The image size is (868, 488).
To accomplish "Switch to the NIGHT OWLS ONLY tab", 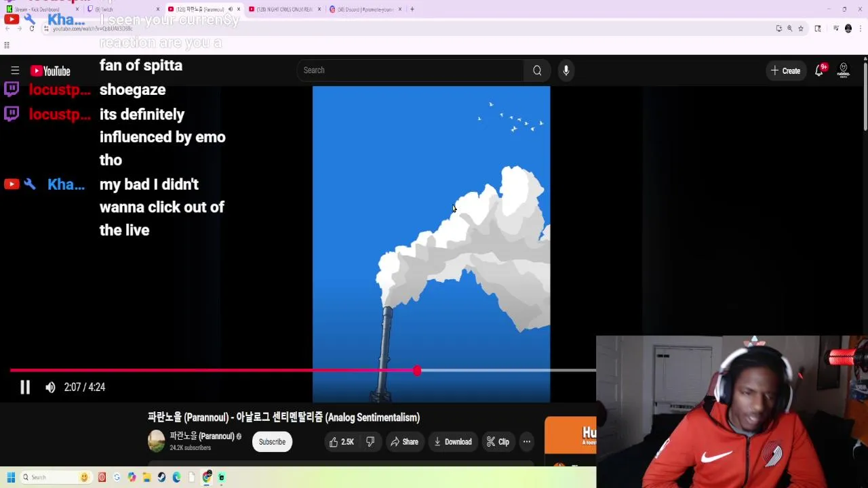I will click(x=283, y=9).
